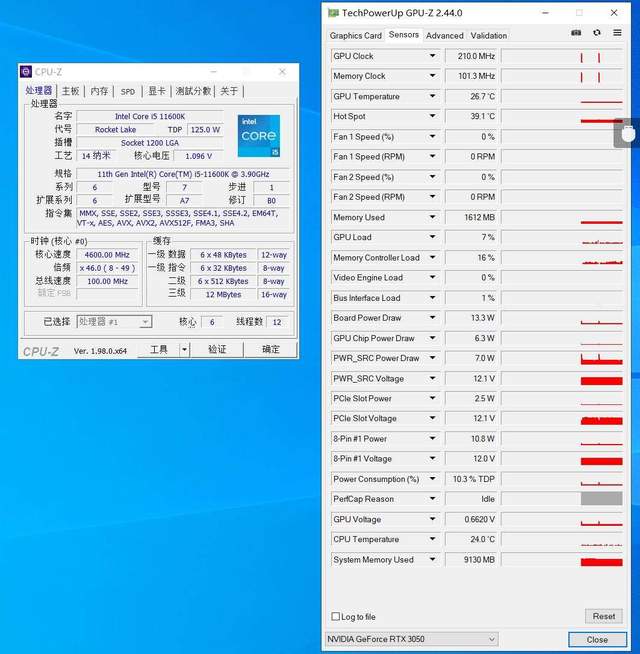Open the 测試分數 tab in CPU-Z
Viewport: 640px width, 654px height.
[193, 91]
